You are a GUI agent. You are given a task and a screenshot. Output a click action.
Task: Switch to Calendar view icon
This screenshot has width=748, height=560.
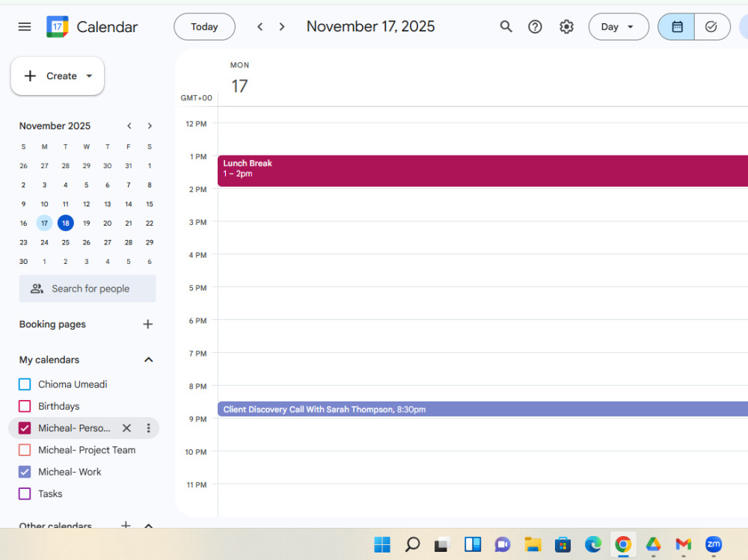pos(676,27)
